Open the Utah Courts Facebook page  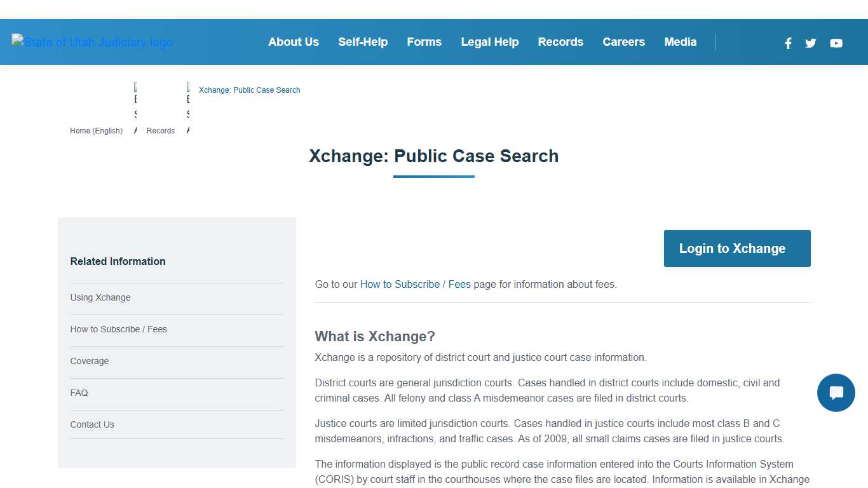point(788,43)
